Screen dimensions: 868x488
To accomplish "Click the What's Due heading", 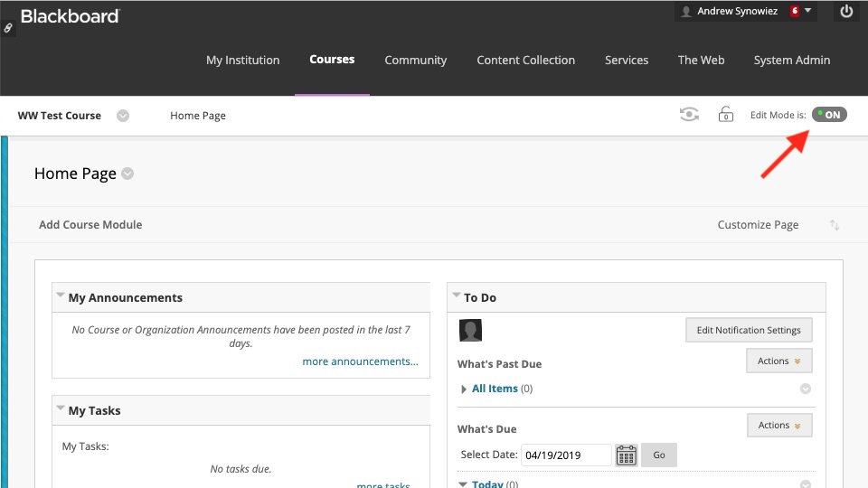I will [x=486, y=428].
